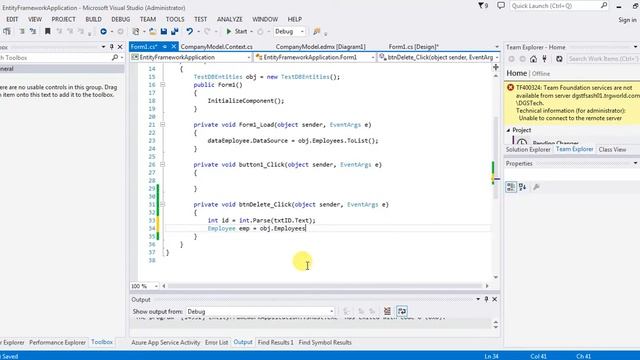Toggle the bookmark toolbar icon
Image resolution: width=640 pixels, height=360 pixels.
coord(47,31)
